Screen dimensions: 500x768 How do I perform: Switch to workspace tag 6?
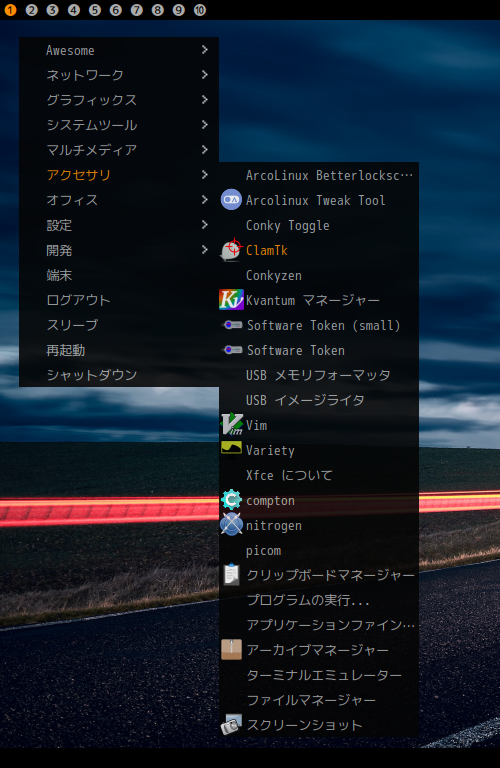[116, 10]
